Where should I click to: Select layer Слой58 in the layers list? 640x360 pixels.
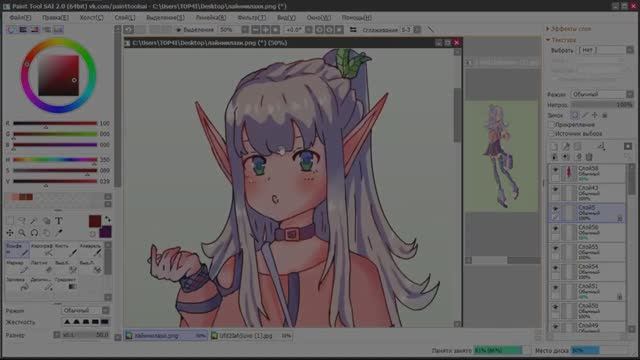(x=587, y=173)
